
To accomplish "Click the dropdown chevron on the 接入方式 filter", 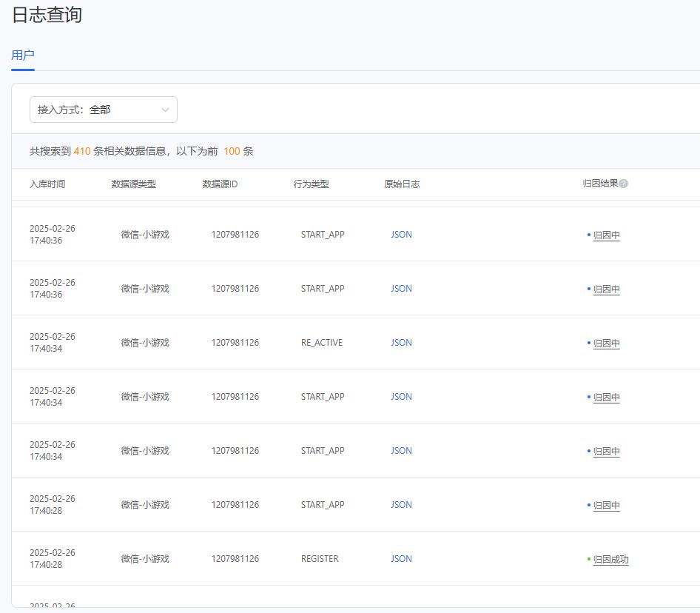I will [x=164, y=109].
